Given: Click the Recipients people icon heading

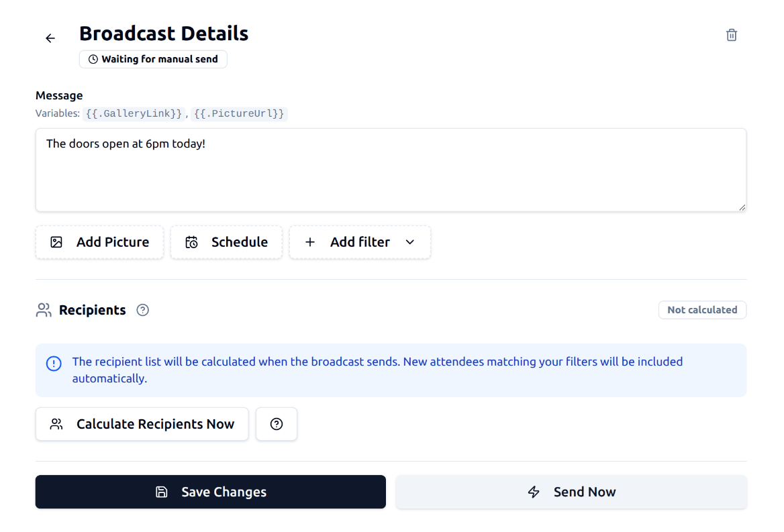Looking at the screenshot, I should 44,310.
